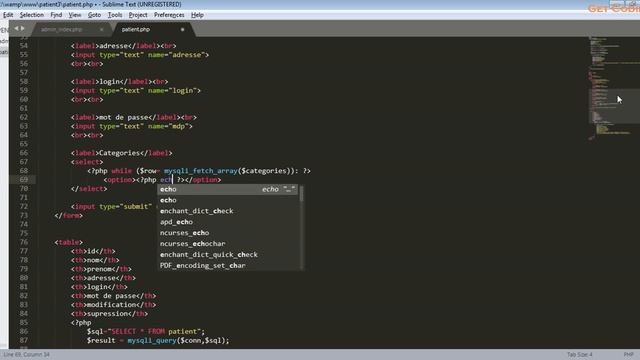640x360 pixels.
Task: Click type="submit" input on line 72
Action: (x=125, y=207)
